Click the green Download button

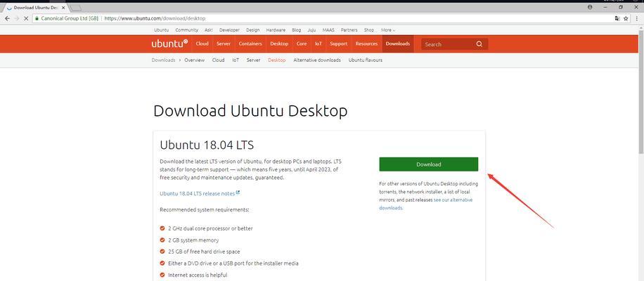[x=428, y=164]
